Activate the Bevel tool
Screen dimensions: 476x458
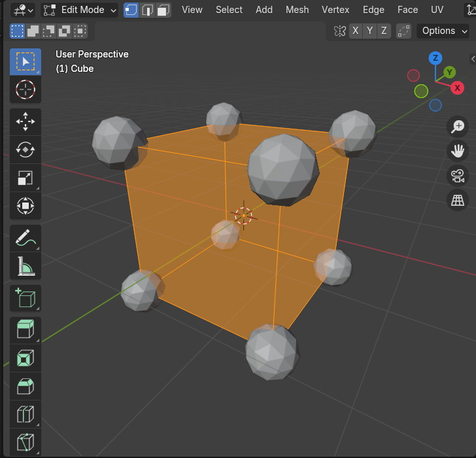[25, 386]
